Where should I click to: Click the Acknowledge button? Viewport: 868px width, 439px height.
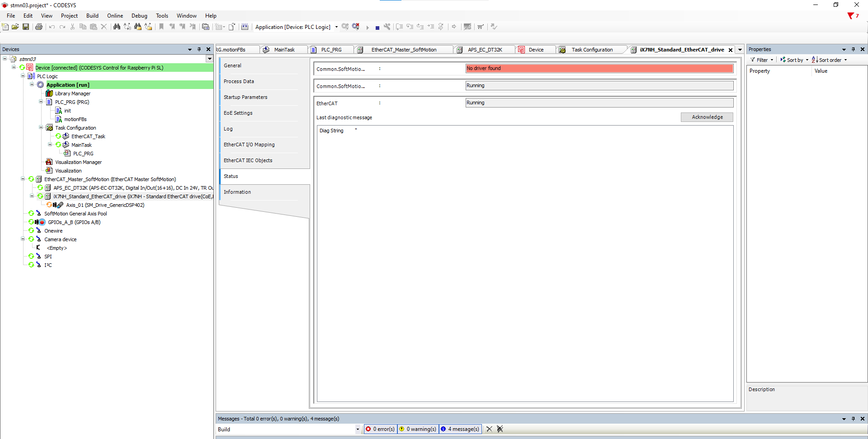tap(707, 117)
